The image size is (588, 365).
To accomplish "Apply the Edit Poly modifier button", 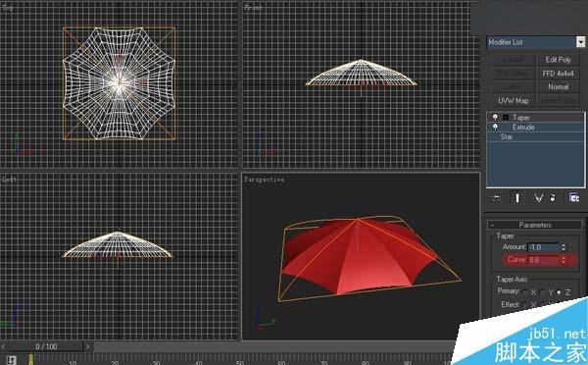I will [x=558, y=59].
